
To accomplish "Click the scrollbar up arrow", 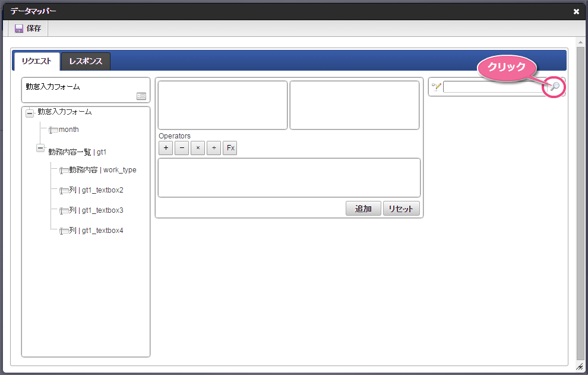I will 580,42.
